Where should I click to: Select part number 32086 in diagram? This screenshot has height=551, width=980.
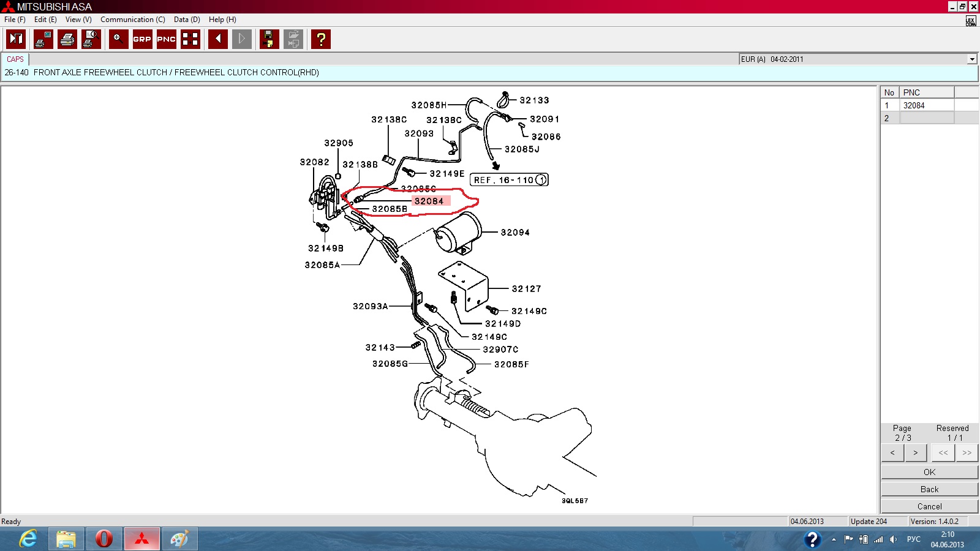546,137
